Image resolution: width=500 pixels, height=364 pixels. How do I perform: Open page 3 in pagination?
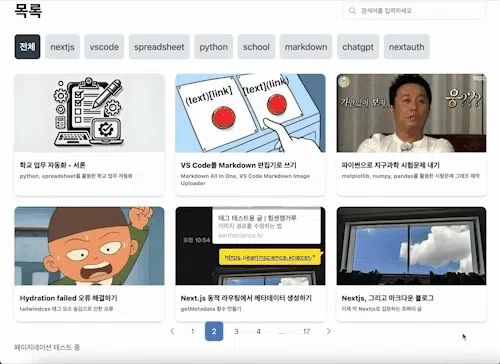pyautogui.click(x=236, y=331)
